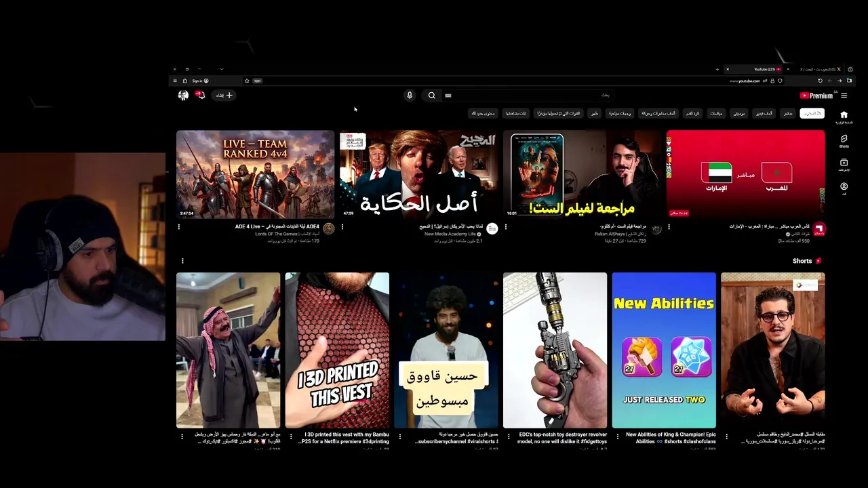The height and width of the screenshot is (488, 868).
Task: Open the man with glasses short
Action: pyautogui.click(x=773, y=350)
